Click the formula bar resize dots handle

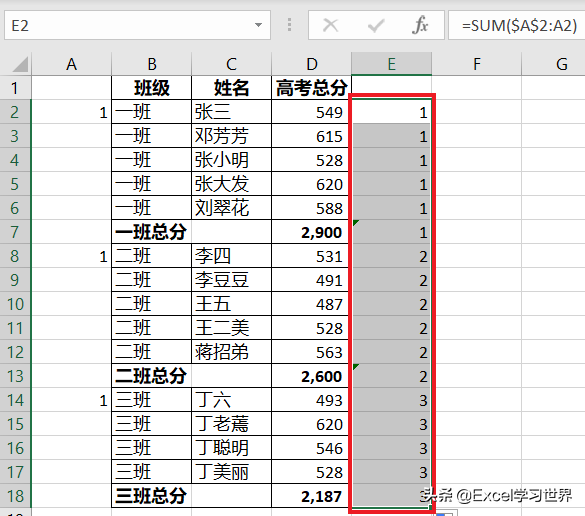pos(290,25)
